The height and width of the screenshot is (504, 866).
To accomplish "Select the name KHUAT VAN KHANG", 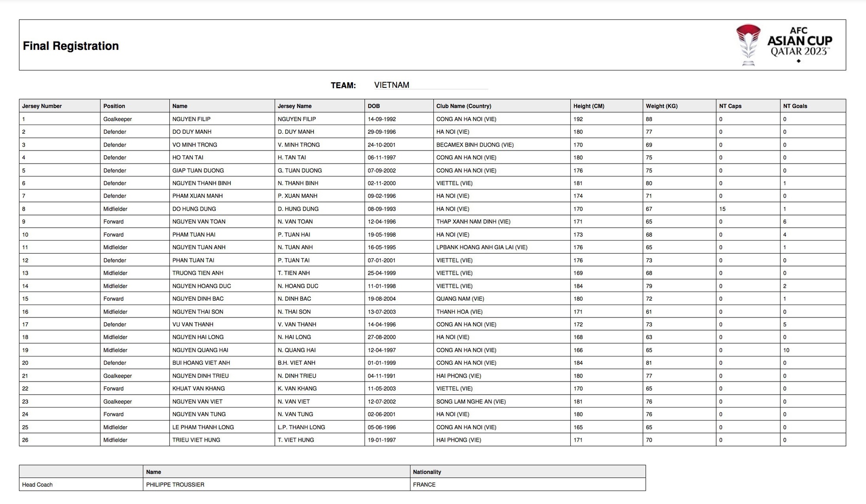I will pyautogui.click(x=198, y=388).
